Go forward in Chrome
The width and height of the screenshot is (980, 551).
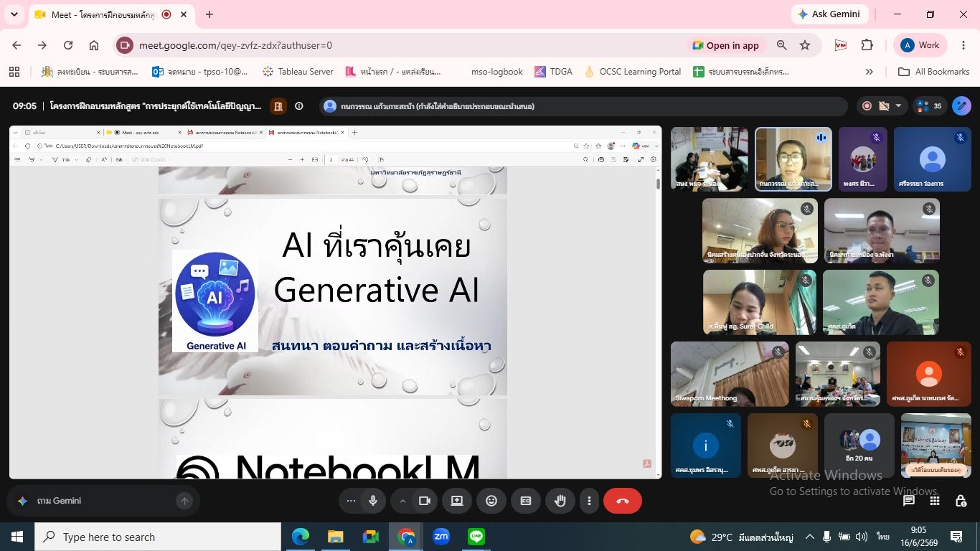[x=42, y=45]
